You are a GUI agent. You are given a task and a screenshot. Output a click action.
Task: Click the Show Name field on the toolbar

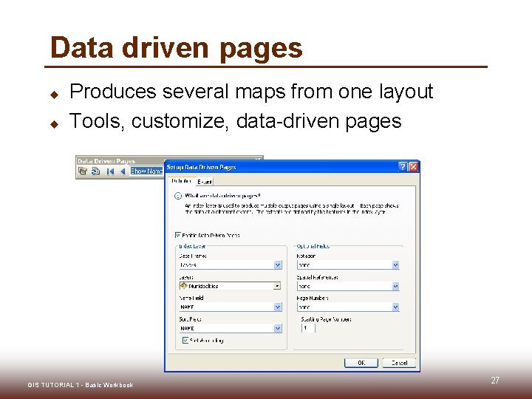point(146,171)
